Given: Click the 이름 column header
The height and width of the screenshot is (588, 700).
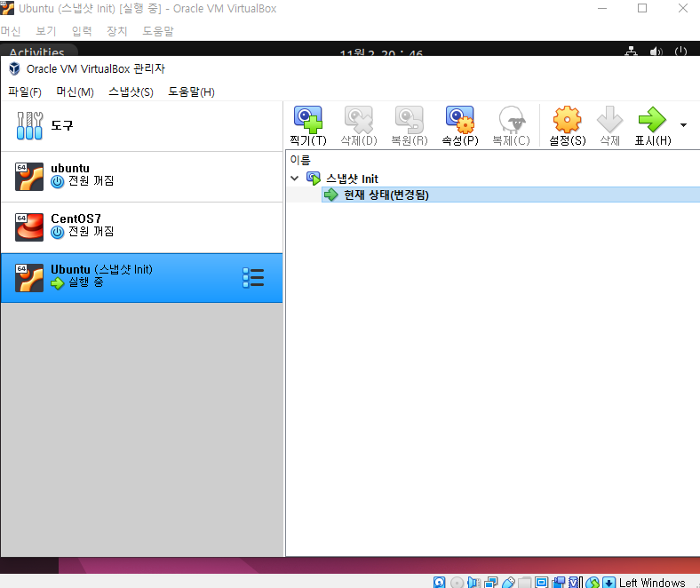Looking at the screenshot, I should (x=300, y=159).
